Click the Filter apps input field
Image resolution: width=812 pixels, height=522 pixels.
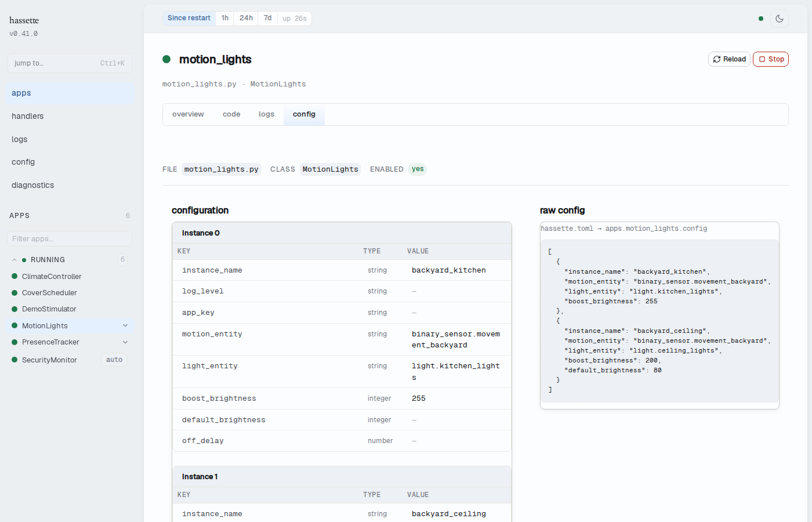coord(70,238)
